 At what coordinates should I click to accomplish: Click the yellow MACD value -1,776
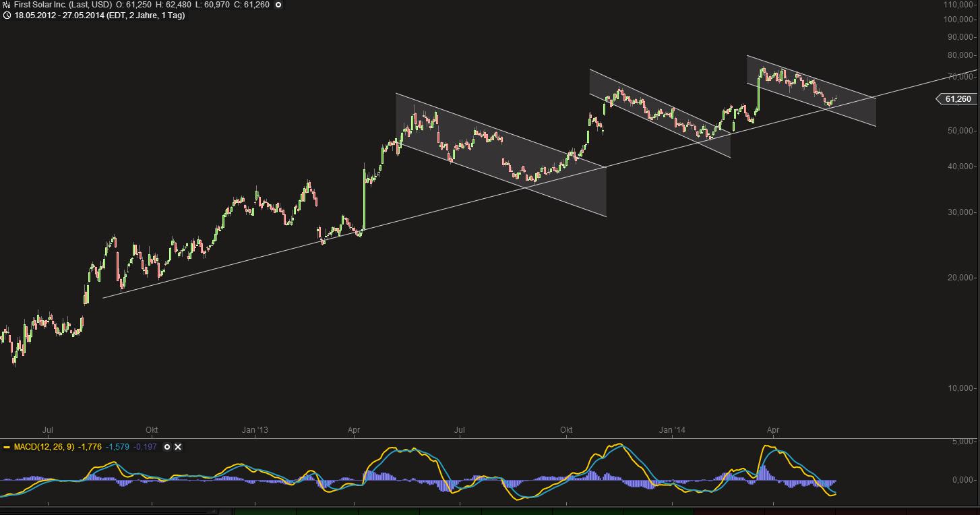pos(90,447)
